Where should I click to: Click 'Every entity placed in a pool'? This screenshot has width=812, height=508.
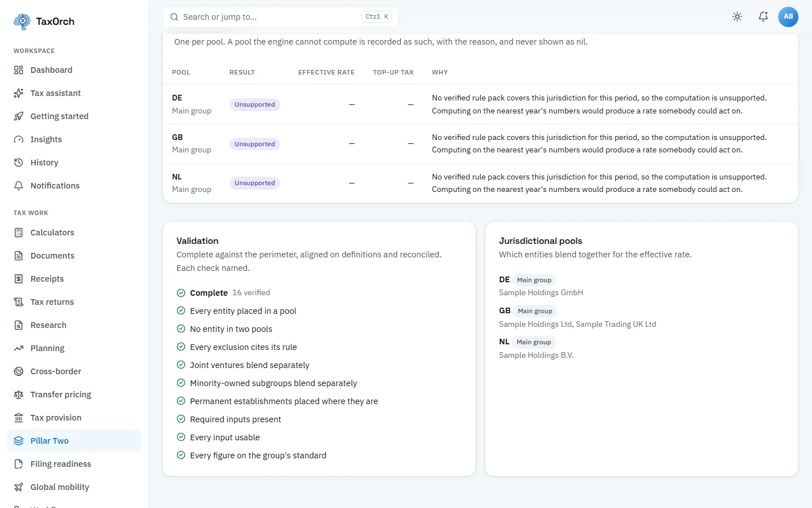pos(243,311)
